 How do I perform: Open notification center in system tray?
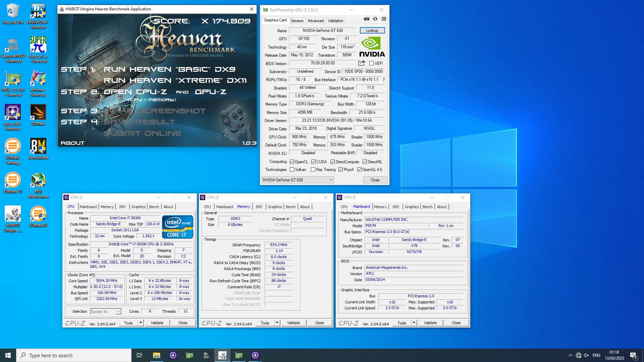pos(633,355)
